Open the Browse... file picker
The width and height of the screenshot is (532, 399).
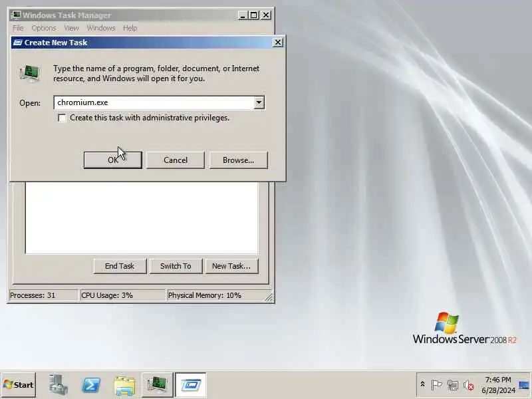239,160
